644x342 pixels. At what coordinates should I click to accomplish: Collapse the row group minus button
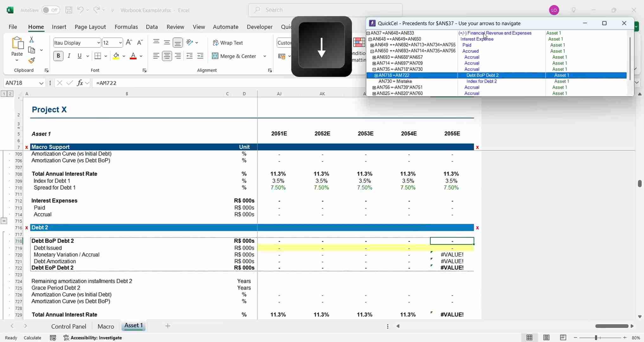(x=4, y=221)
